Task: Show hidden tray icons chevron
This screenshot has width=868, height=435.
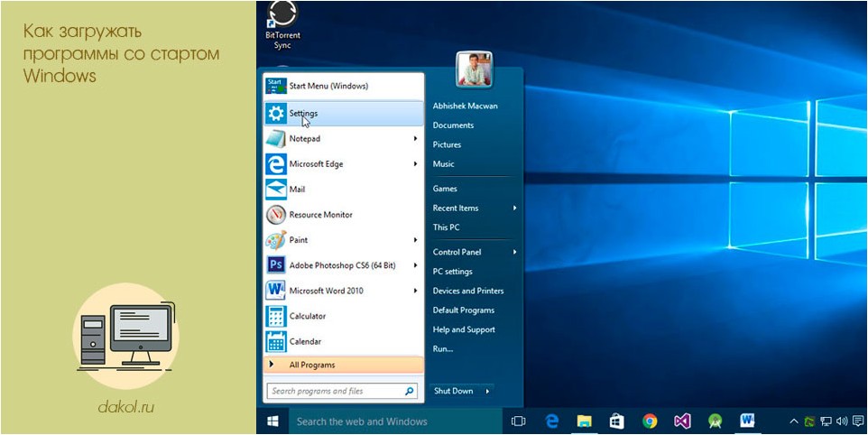Action: [x=793, y=421]
